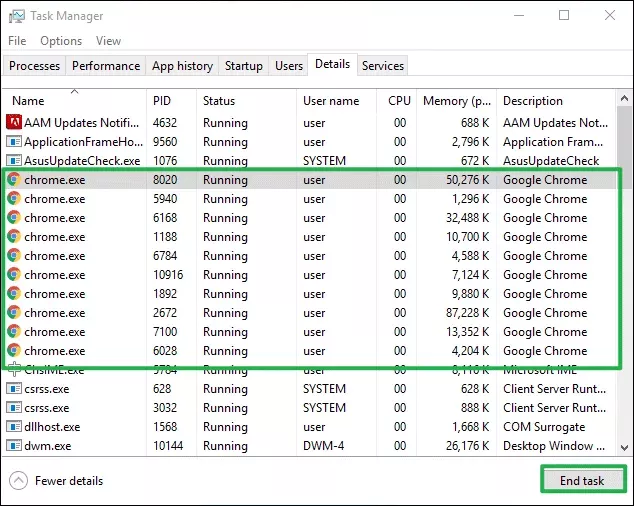Click Chrome icon for PID 8020
Screen dimensions: 634x506
(14, 179)
